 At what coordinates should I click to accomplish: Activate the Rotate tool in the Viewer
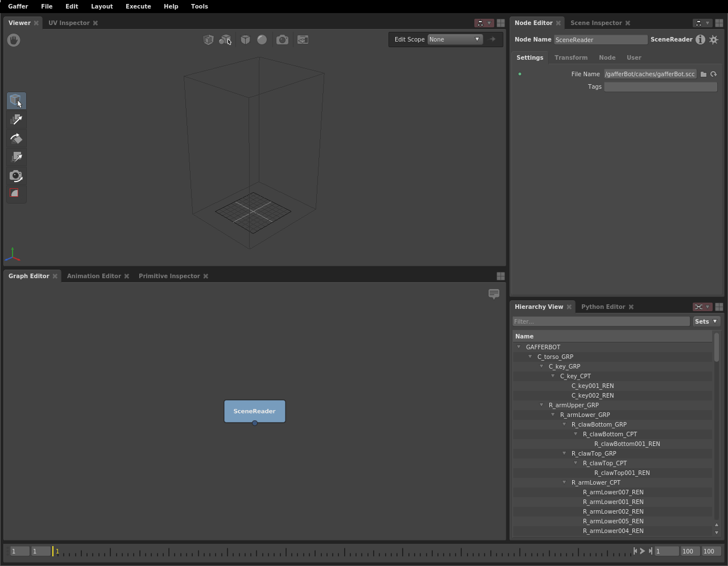16,139
